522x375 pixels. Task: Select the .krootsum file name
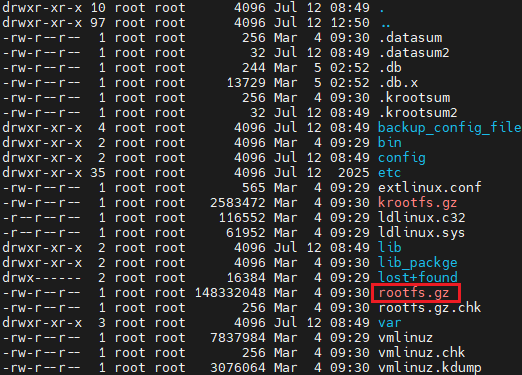click(415, 98)
